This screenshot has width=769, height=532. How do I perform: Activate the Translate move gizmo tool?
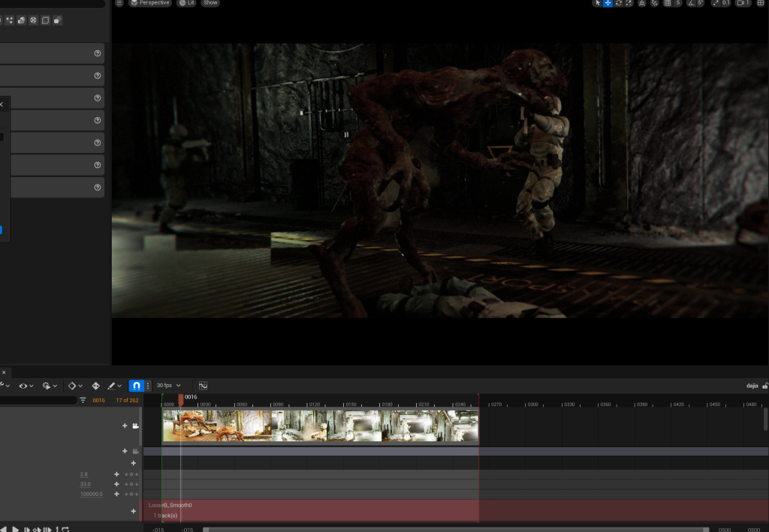point(608,3)
